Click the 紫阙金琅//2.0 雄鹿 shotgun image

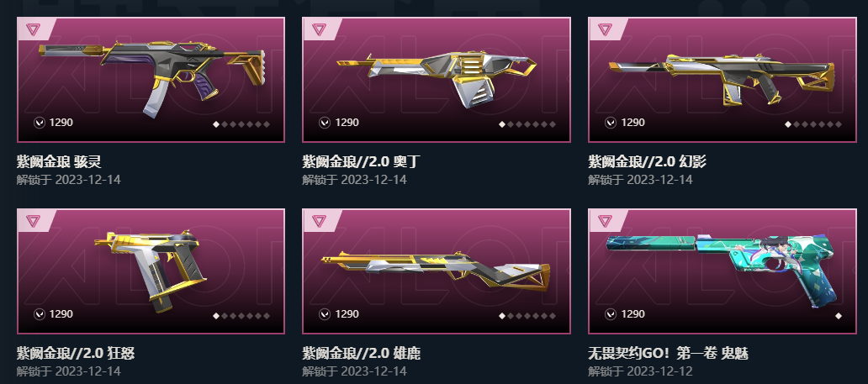coord(436,270)
